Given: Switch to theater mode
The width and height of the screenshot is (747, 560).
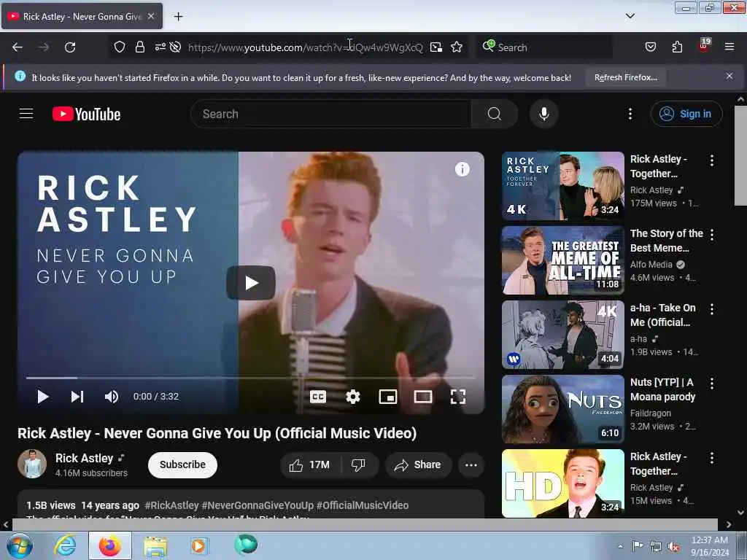Looking at the screenshot, I should 423,397.
